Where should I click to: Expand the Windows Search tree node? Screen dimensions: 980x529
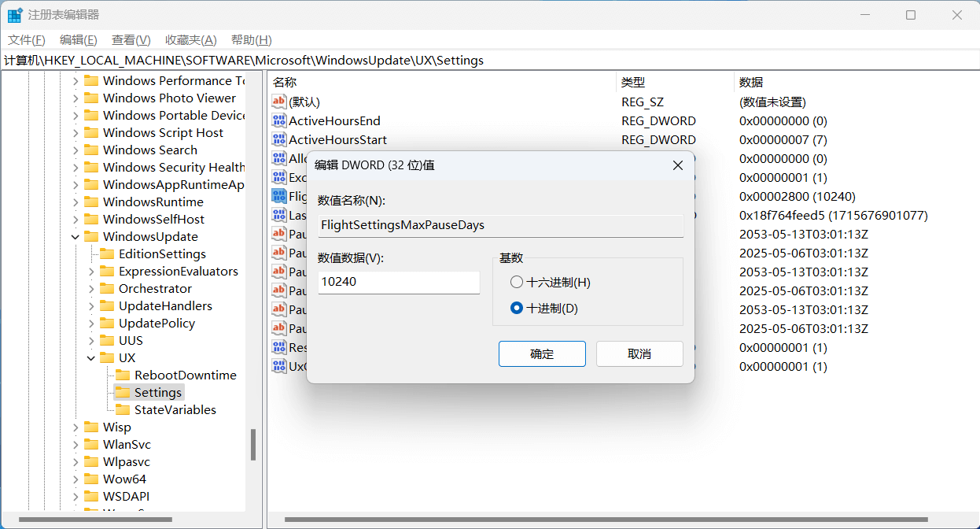76,150
